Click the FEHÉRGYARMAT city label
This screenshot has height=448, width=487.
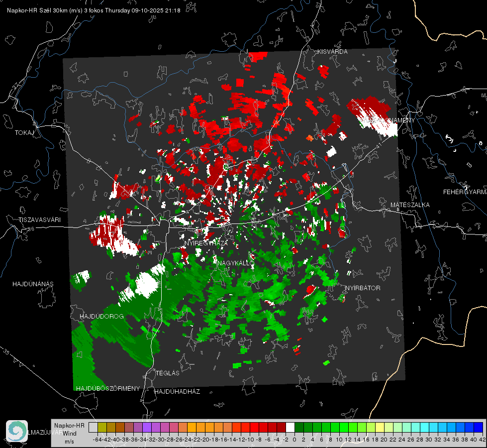click(x=465, y=192)
